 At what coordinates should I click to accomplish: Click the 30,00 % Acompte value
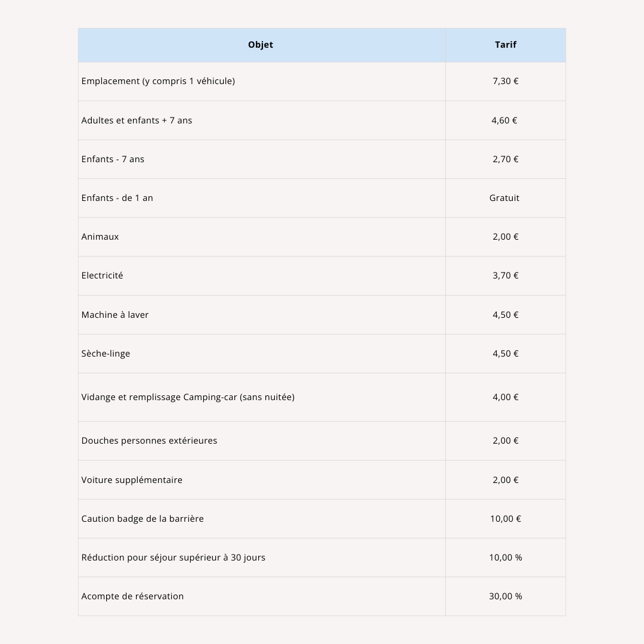[x=506, y=596]
